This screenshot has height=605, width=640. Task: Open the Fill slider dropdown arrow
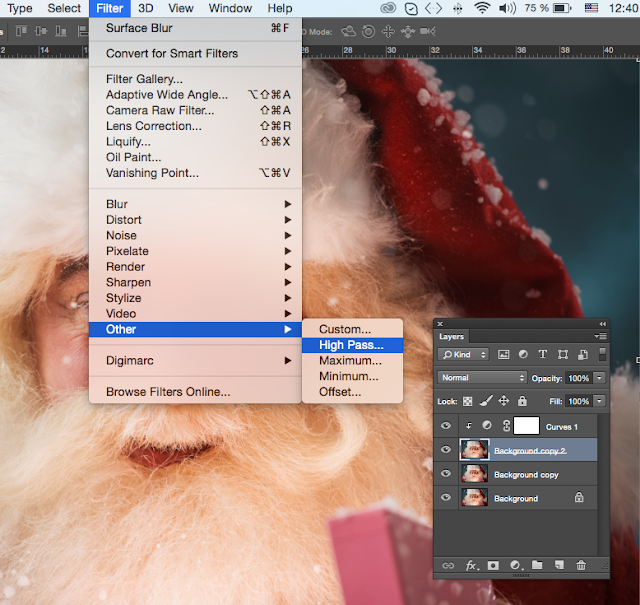tap(599, 401)
